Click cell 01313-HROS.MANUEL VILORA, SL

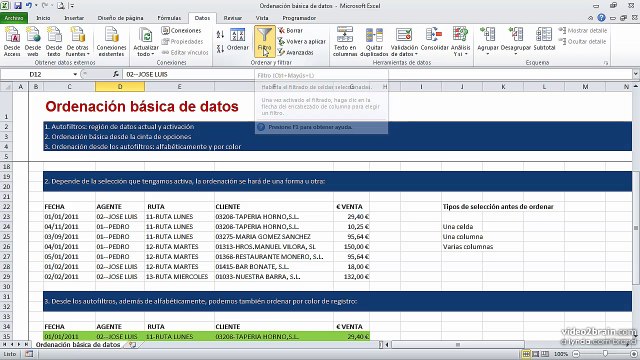pos(273,247)
